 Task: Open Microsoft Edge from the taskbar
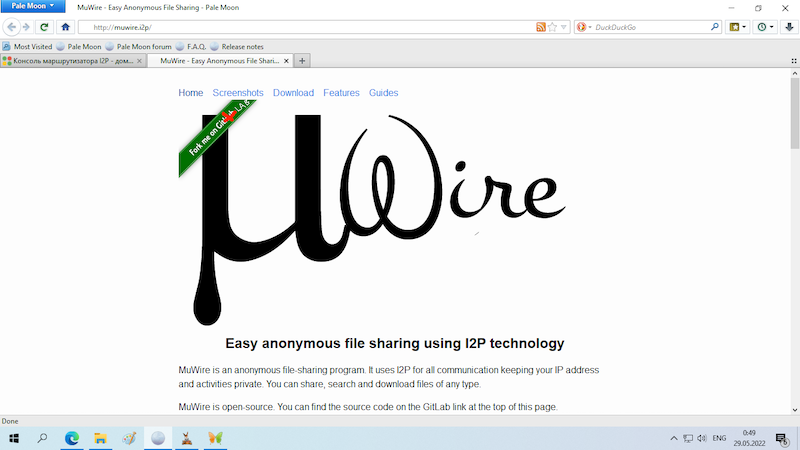(x=72, y=438)
